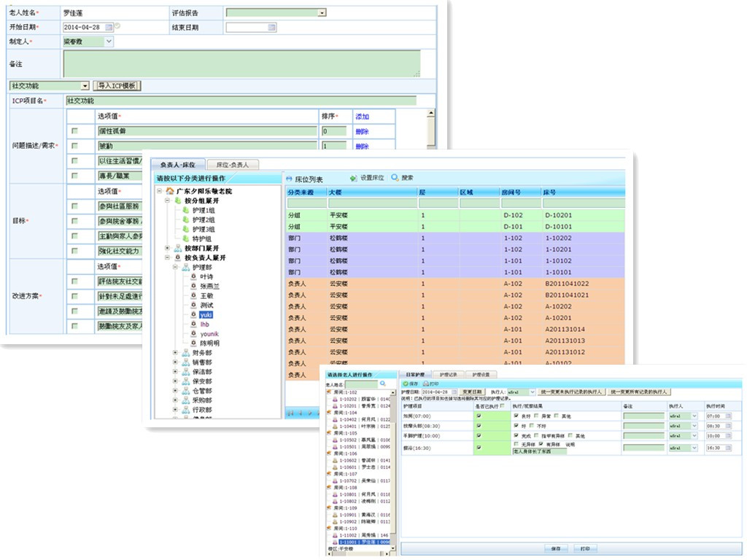Screen dimensions: 747x560
Task: Toggle the 是否已执行 checkbox for 知网(07:00)
Action: [x=479, y=416]
